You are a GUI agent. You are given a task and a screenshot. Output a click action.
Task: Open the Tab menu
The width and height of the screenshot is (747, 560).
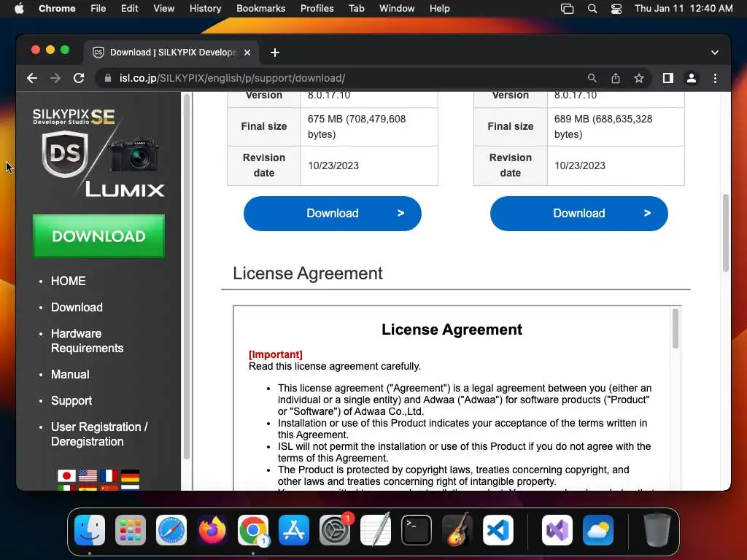pos(356,9)
